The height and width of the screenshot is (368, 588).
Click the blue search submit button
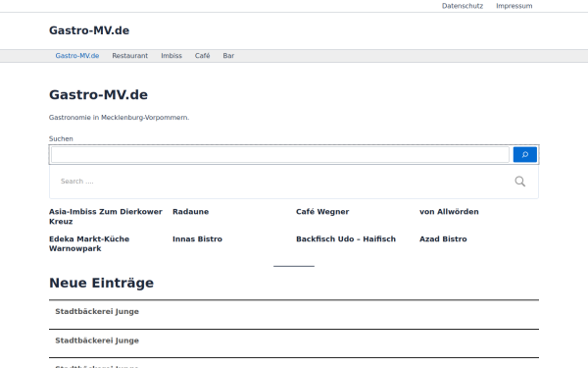(524, 154)
